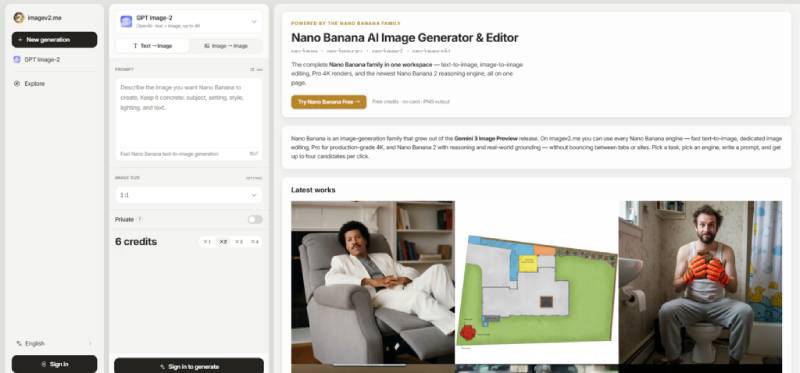Click the GPT Image-2 model logo icon
The image size is (800, 373).
126,21
